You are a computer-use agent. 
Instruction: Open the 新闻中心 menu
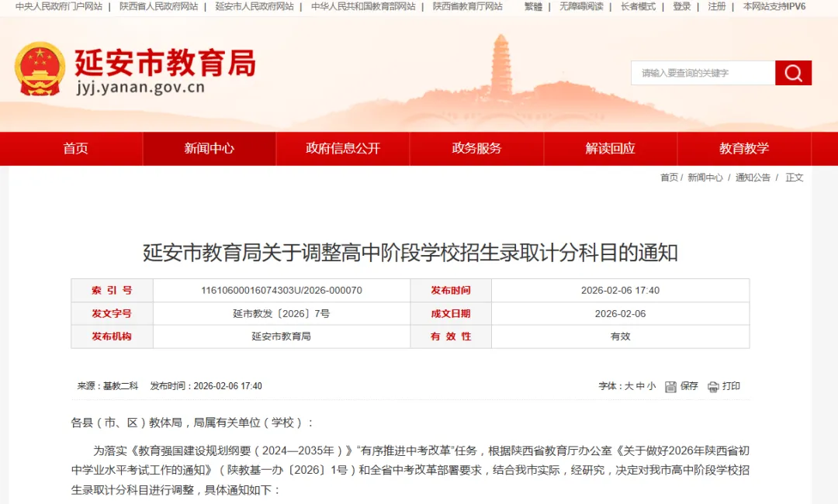tap(208, 148)
